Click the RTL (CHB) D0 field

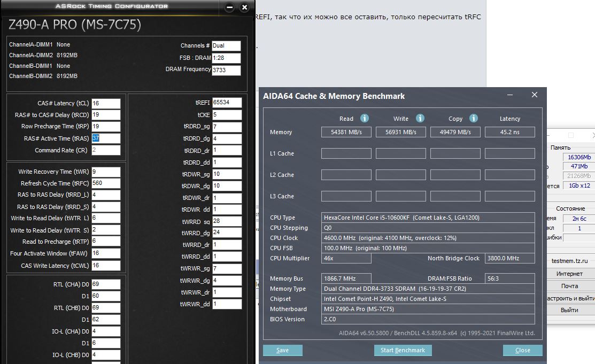(x=106, y=308)
